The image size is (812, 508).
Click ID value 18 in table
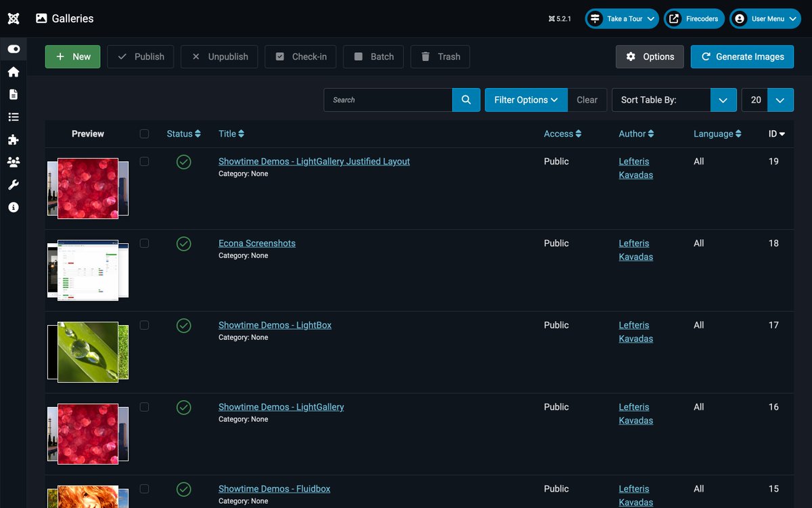pyautogui.click(x=773, y=243)
